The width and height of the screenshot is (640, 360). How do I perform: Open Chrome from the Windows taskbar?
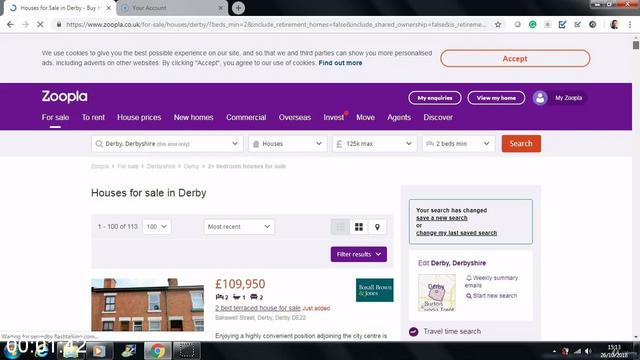coord(157,351)
